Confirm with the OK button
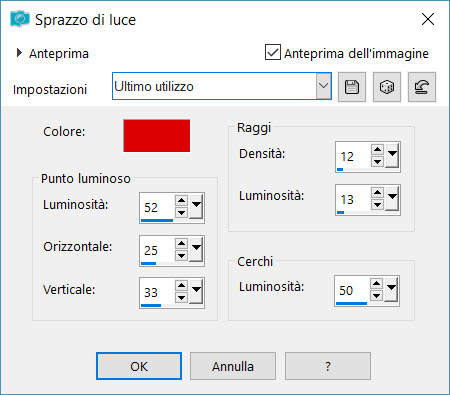450x395 pixels. tap(139, 366)
